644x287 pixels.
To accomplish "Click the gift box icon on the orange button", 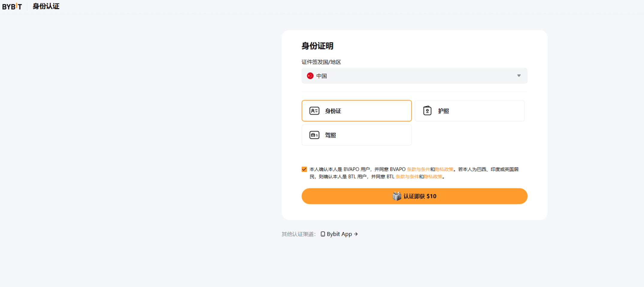I will [x=397, y=196].
